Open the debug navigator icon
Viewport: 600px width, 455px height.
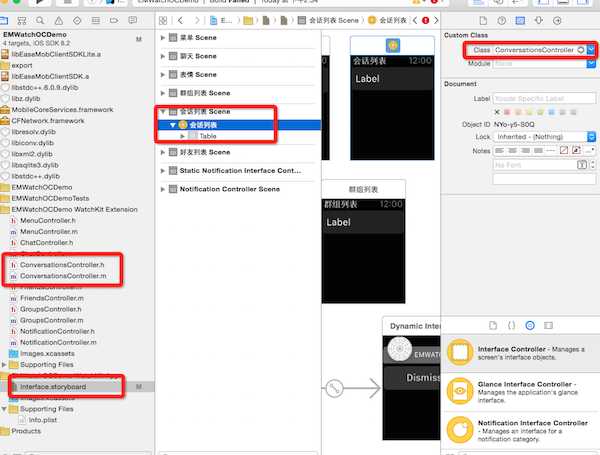point(96,20)
